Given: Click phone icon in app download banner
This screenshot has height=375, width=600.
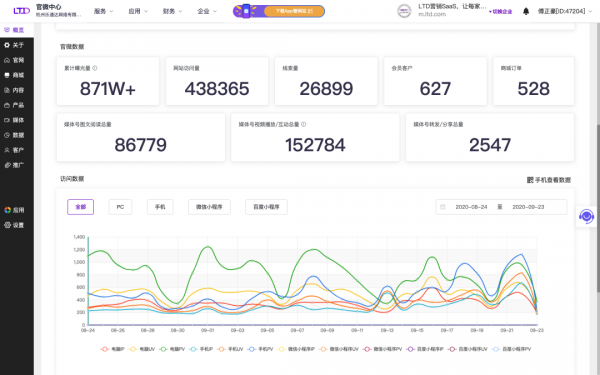Looking at the screenshot, I should click(246, 11).
